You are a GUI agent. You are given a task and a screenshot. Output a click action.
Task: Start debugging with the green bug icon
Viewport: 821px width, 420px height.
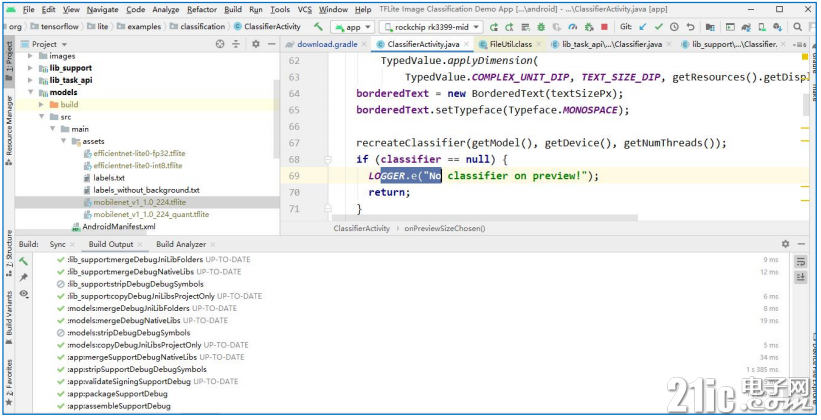[541, 27]
